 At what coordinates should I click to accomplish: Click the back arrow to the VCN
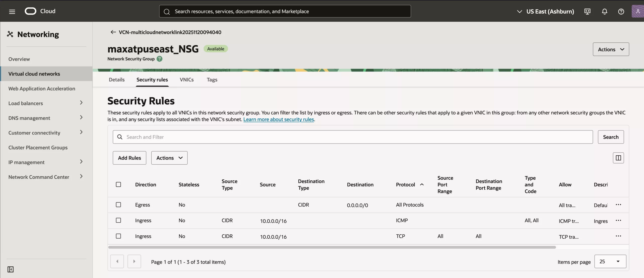(x=113, y=32)
